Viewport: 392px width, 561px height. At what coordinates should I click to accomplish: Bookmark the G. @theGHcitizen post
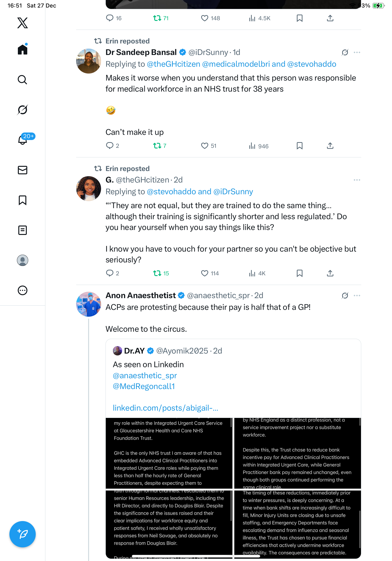click(299, 273)
